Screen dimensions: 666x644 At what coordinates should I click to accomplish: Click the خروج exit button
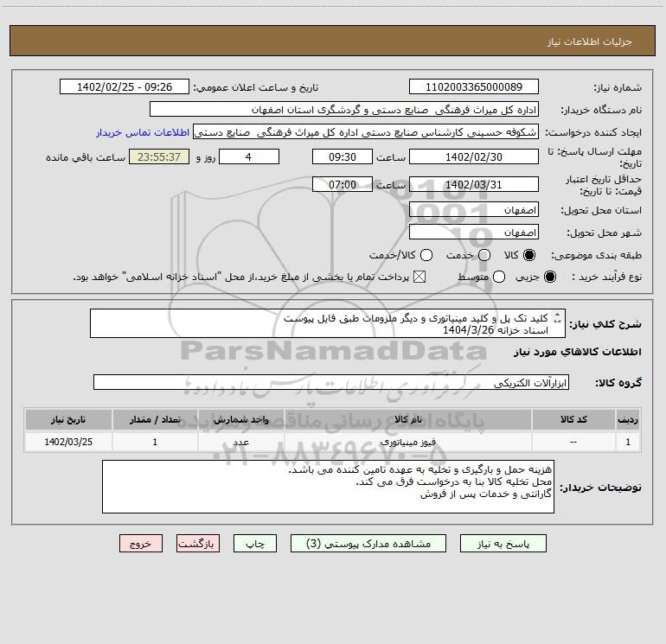[141, 544]
